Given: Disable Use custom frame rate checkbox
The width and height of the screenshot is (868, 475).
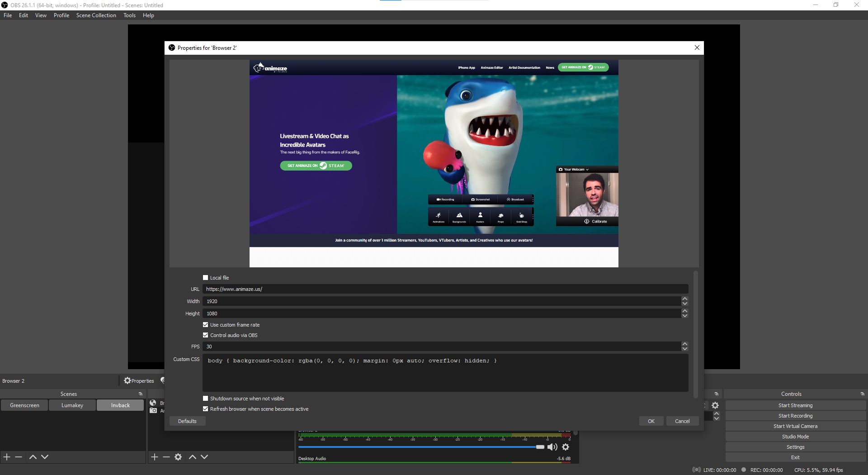Looking at the screenshot, I should coord(206,325).
